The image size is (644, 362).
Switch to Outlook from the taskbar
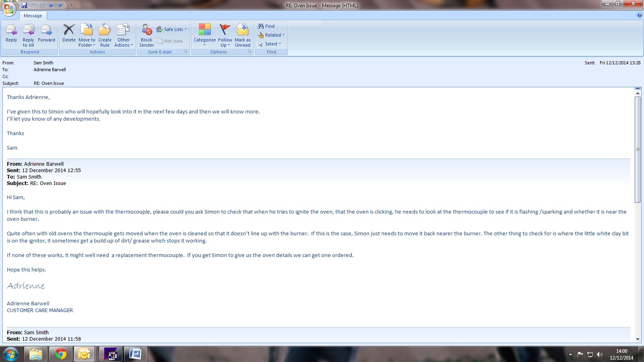[85, 354]
